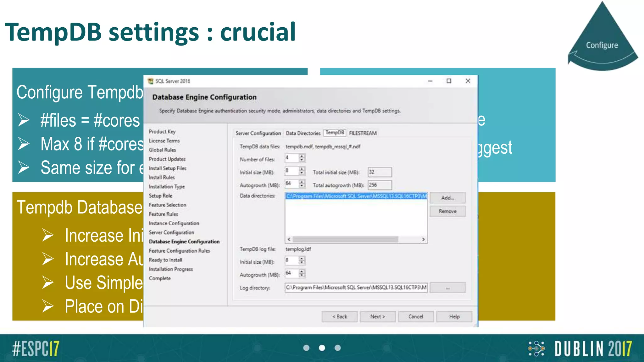Click the data Autogrowth (MB) field
Screen dimensions: 644x362
[x=291, y=184]
